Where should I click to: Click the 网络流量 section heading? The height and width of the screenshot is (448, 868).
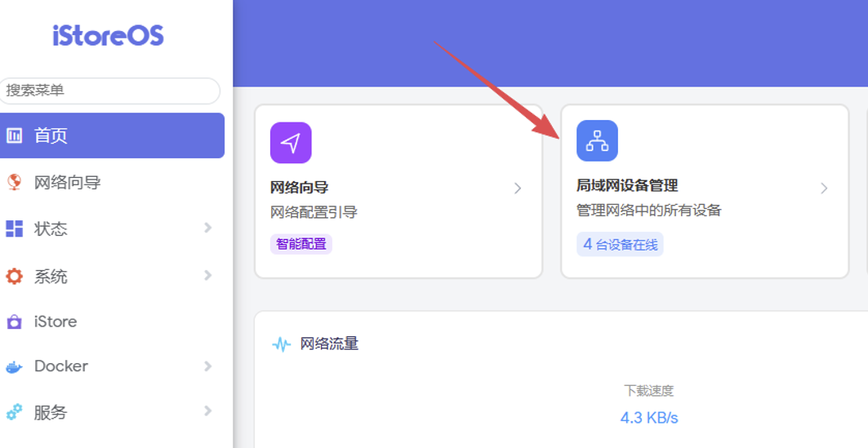pos(329,344)
